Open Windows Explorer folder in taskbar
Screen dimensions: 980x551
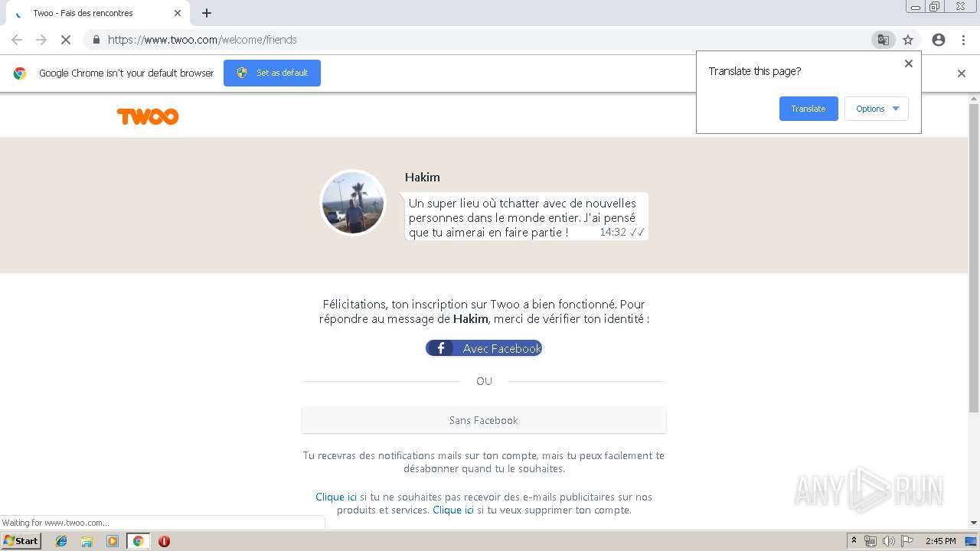(87, 541)
